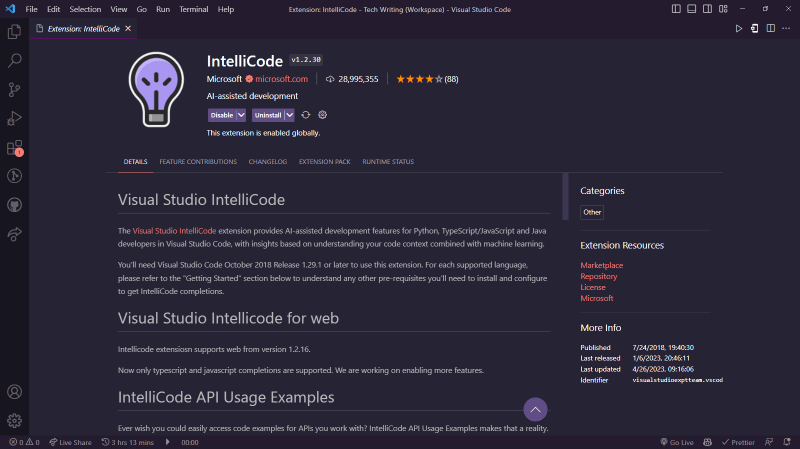Switch to the Feature Contributions tab
800x449 pixels.
[198, 162]
